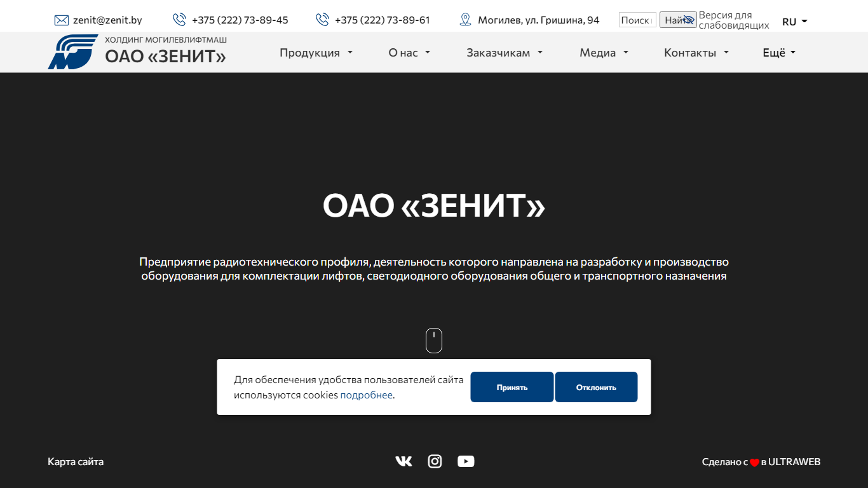Click the red heart icon in footer
Screen dimensions: 868x488
[754, 463]
